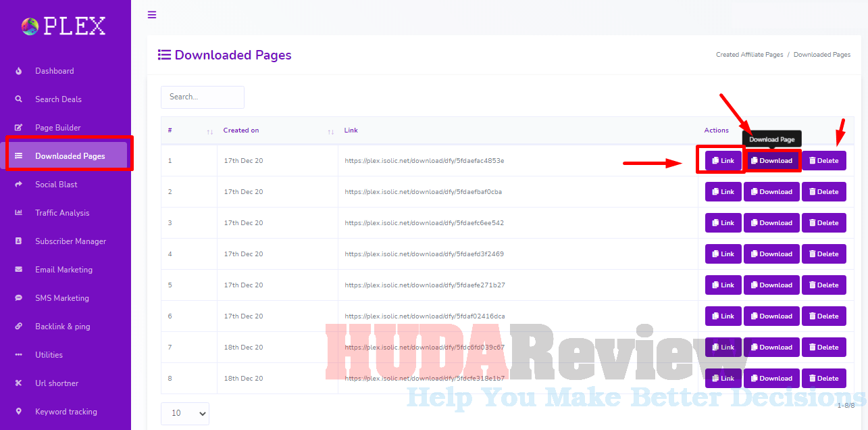868x430 pixels.
Task: Click the Email Marketing envelope icon
Action: pos(19,270)
